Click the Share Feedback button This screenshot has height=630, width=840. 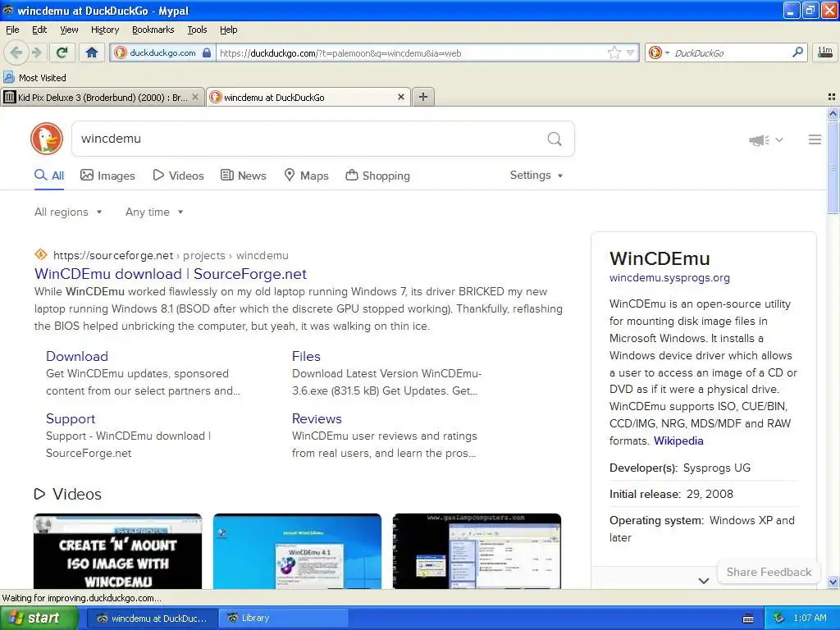[x=769, y=572]
